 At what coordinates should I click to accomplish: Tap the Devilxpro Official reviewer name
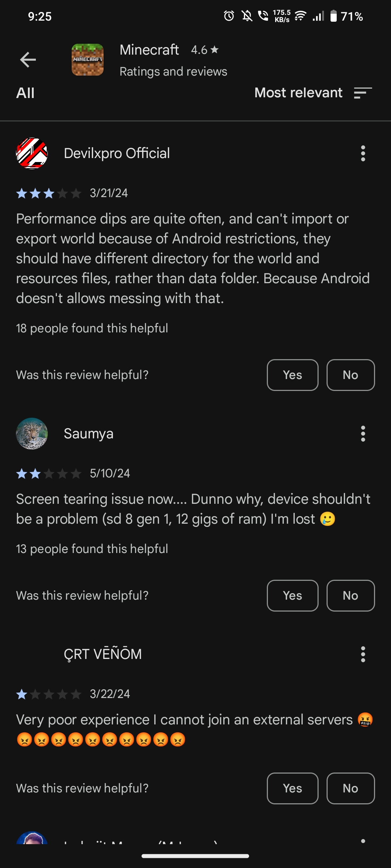pyautogui.click(x=117, y=153)
